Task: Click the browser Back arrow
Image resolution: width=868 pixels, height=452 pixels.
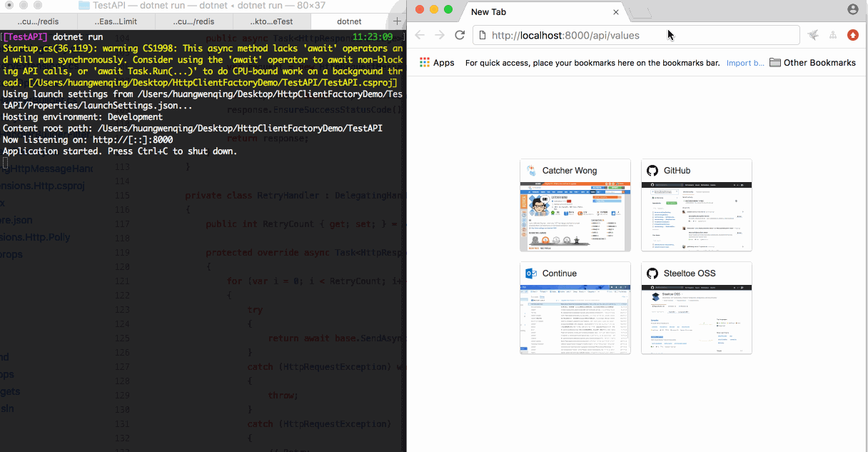Action: tap(420, 35)
